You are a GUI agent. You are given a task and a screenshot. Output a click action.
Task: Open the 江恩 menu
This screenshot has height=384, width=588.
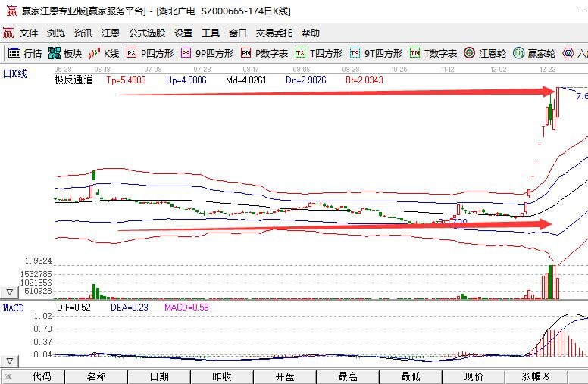111,33
